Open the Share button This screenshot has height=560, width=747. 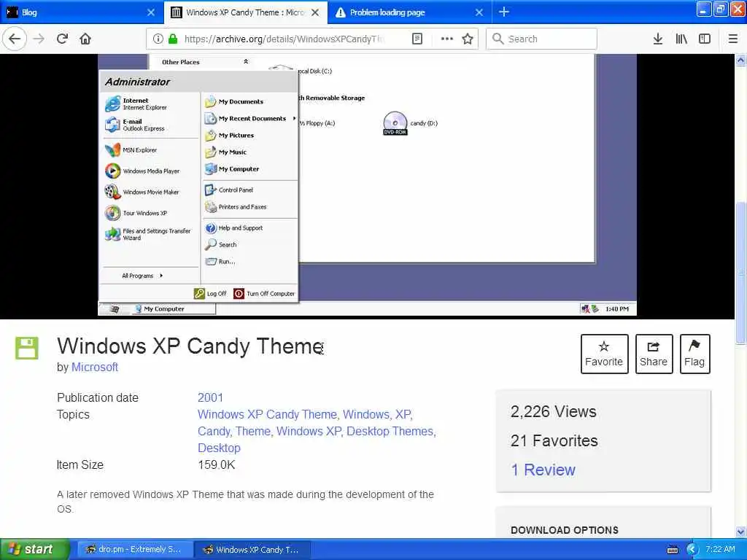coord(654,354)
